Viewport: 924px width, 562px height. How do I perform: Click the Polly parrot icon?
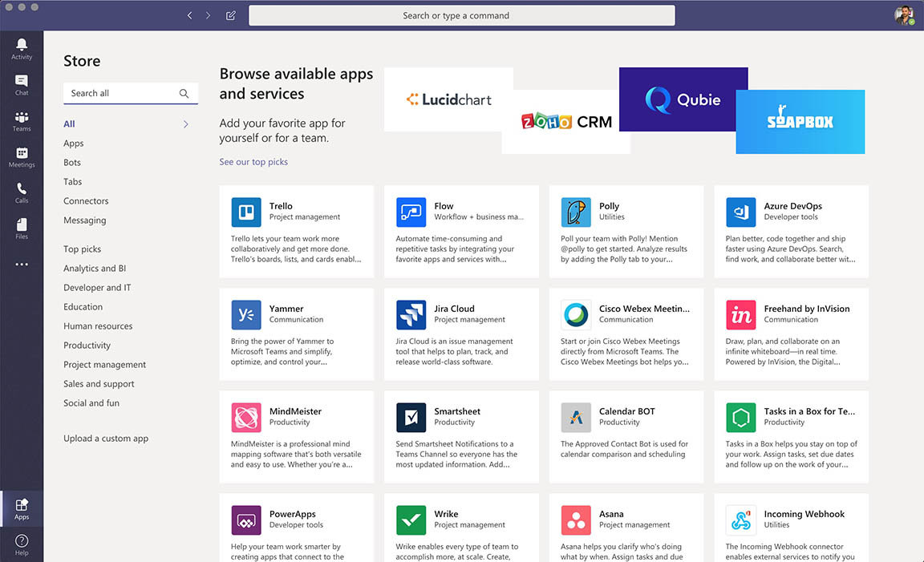(577, 212)
